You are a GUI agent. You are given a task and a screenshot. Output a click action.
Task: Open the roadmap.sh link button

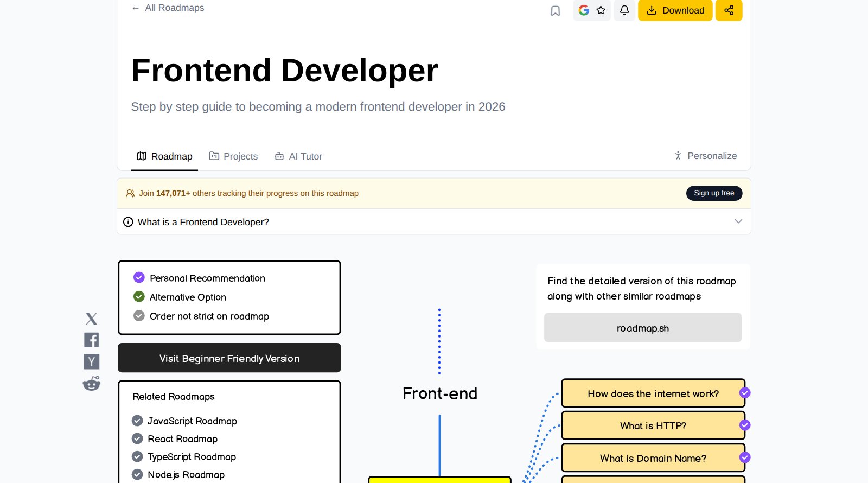coord(643,328)
